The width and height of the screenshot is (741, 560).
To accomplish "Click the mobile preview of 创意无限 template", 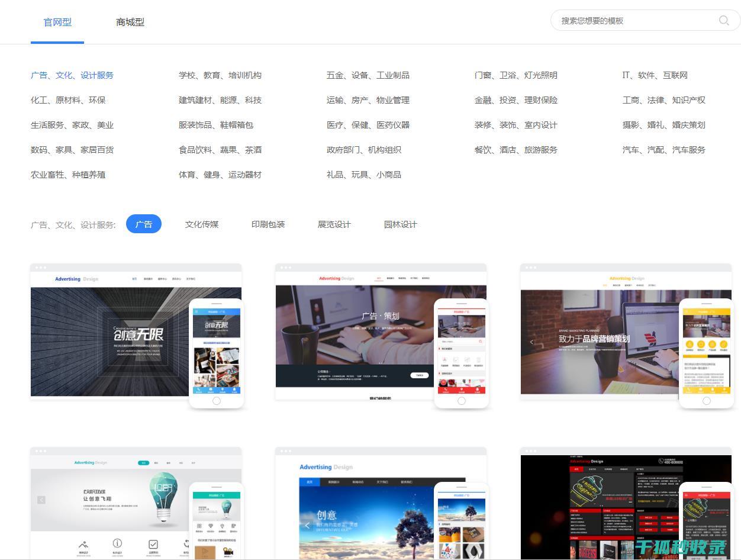I will click(217, 353).
